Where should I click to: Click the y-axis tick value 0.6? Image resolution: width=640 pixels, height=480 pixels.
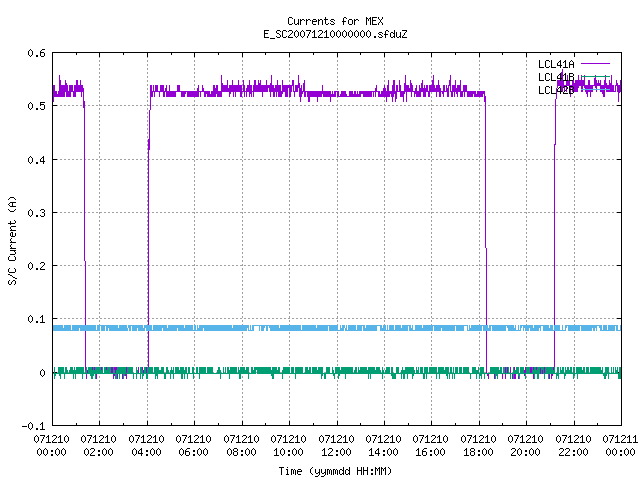coord(36,53)
